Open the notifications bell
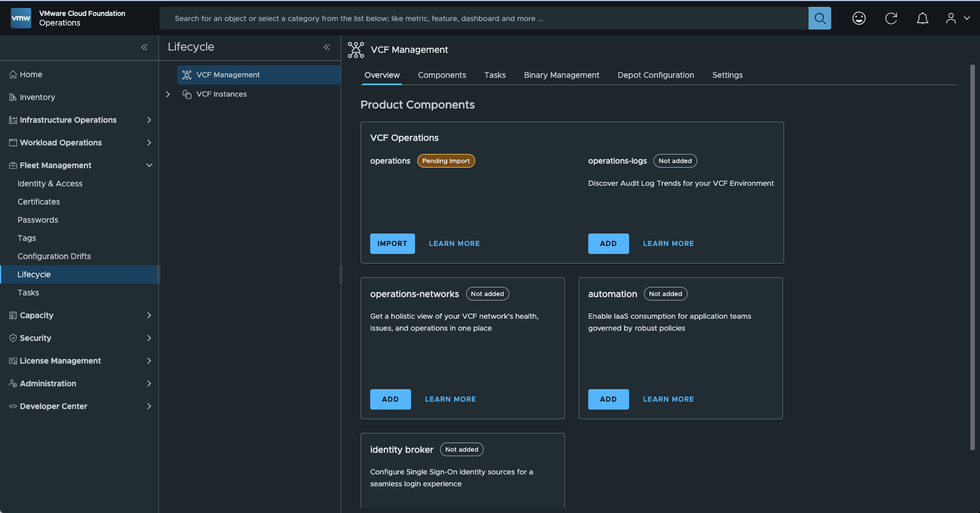 pos(923,18)
